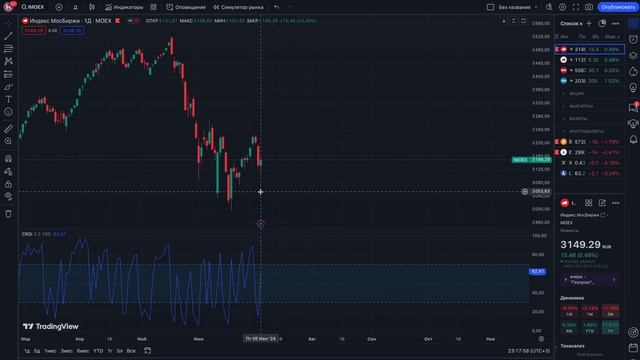Open the patterns drawing tools group
The height and width of the screenshot is (360, 640).
(8, 61)
